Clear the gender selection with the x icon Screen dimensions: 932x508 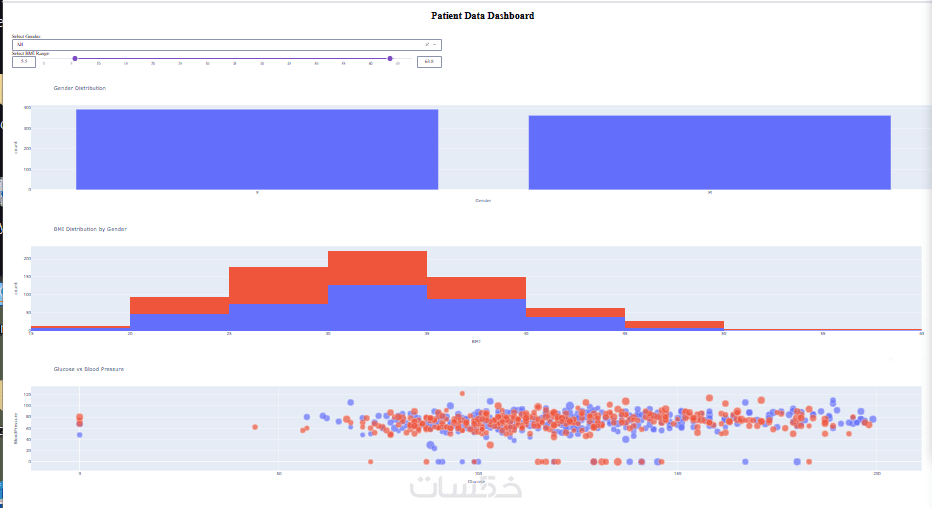[x=427, y=45]
